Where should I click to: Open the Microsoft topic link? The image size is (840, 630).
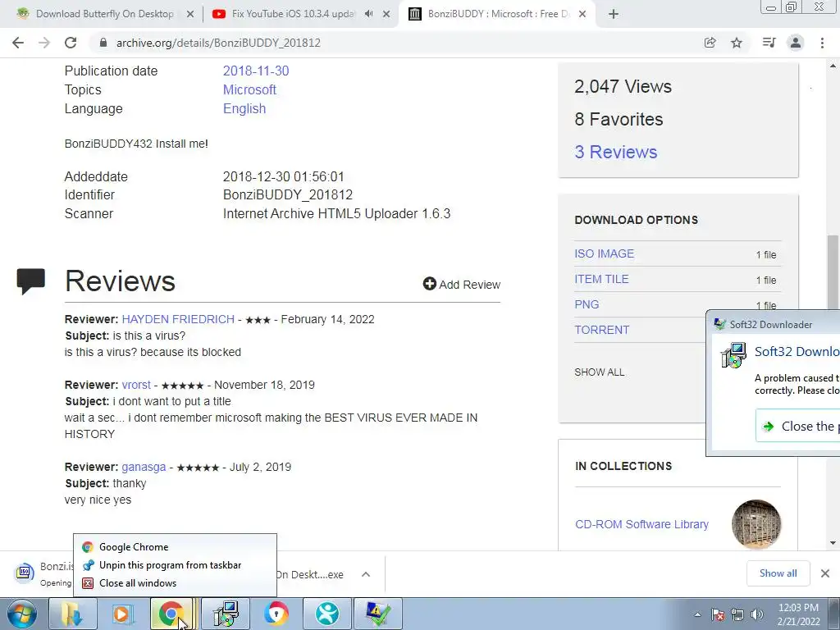click(249, 89)
